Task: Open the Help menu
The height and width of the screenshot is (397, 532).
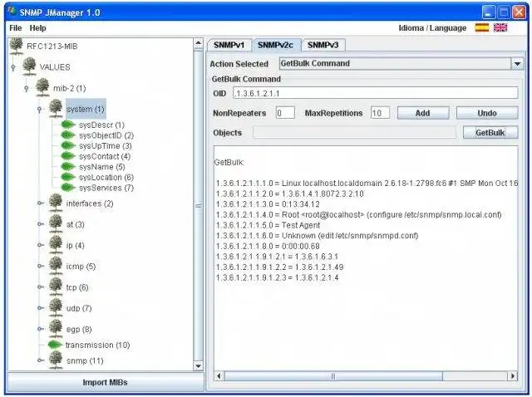Action: point(37,28)
